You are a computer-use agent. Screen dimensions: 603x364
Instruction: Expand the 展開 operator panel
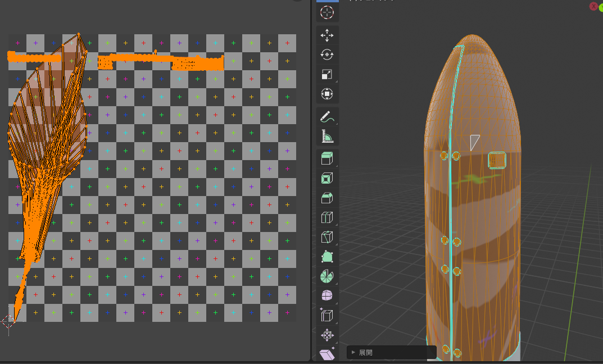click(392, 352)
